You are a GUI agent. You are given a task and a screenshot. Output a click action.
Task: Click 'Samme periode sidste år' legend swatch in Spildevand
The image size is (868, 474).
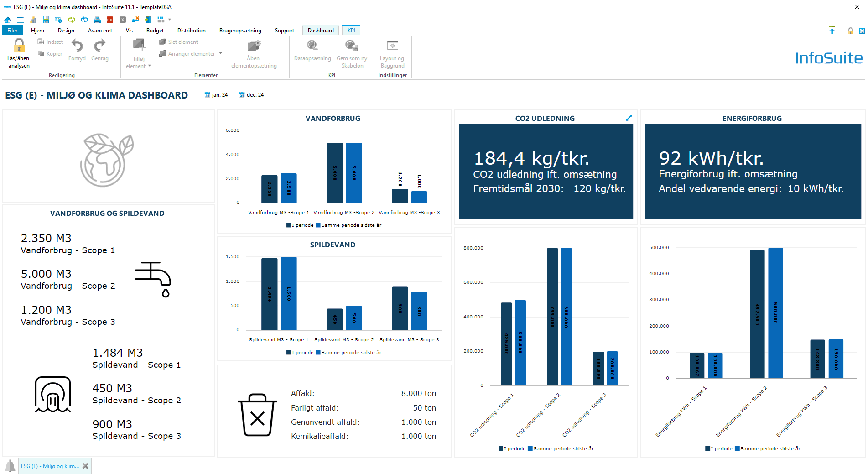318,353
